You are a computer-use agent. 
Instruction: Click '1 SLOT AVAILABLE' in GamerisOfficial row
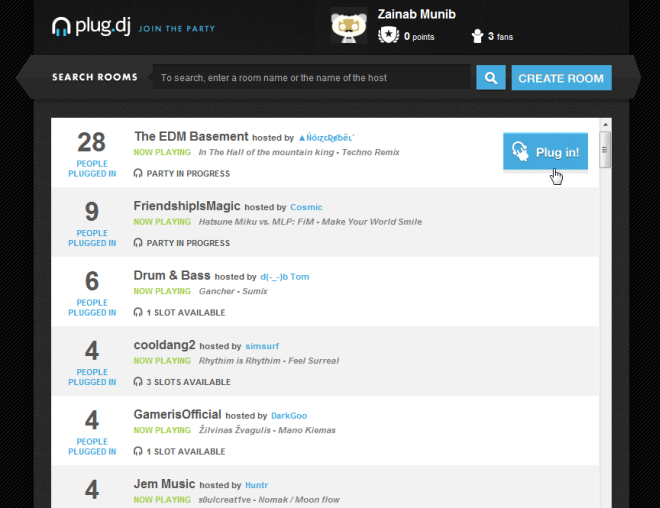[x=186, y=452]
